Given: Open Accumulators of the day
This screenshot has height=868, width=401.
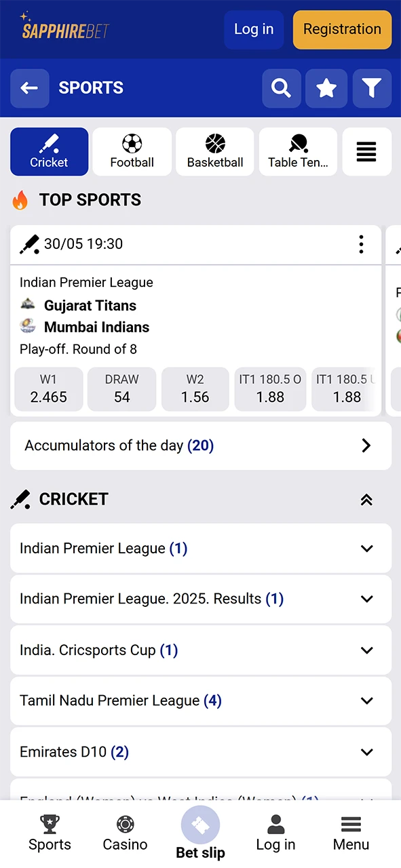Looking at the screenshot, I should pos(200,446).
